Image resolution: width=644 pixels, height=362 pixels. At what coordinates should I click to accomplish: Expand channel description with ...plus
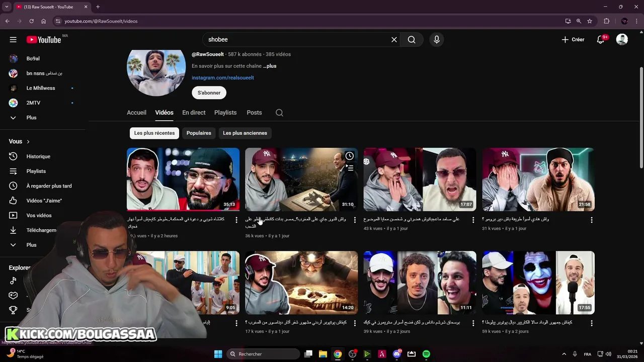pos(270,66)
